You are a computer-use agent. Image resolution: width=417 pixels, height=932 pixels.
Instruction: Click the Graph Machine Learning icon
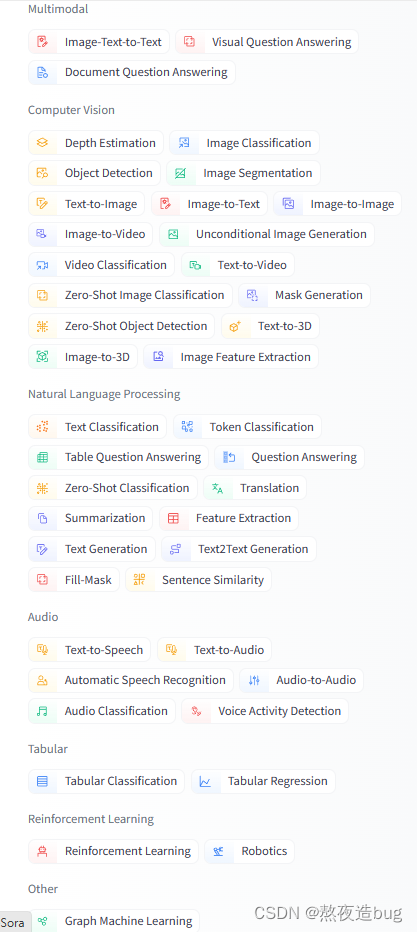tap(42, 921)
